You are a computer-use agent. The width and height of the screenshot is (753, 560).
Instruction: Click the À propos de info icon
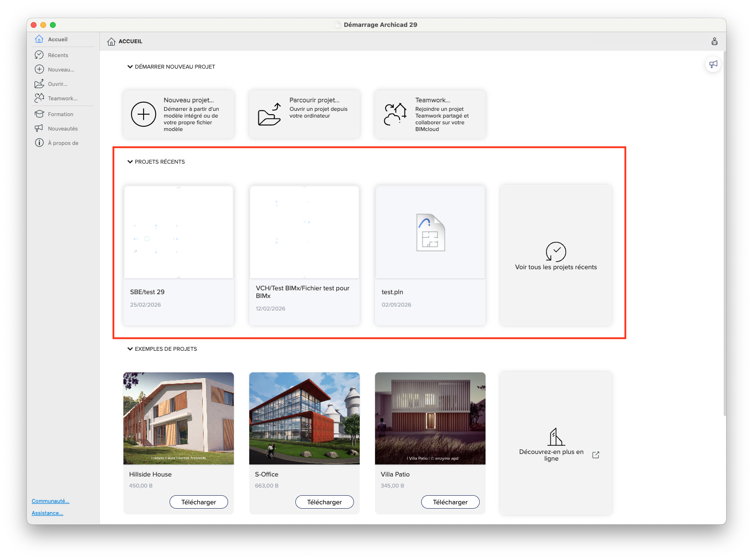click(x=39, y=143)
